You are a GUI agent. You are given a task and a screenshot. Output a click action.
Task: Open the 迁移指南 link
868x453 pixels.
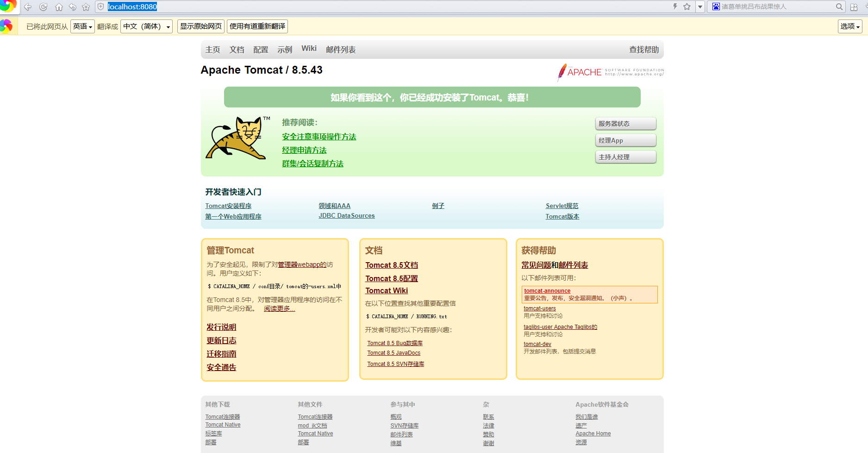tap(221, 354)
